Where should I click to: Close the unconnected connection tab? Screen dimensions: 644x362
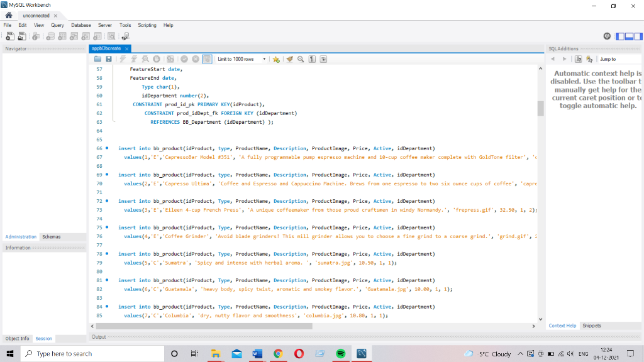(55, 16)
